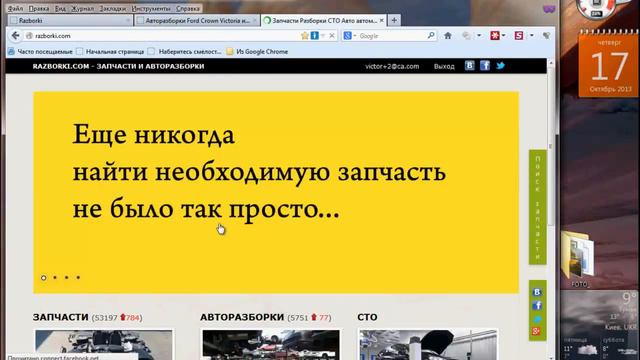Open the ЗАПЧАСТИ section heading
Viewport: 640px width, 360px height.
[x=60, y=317]
